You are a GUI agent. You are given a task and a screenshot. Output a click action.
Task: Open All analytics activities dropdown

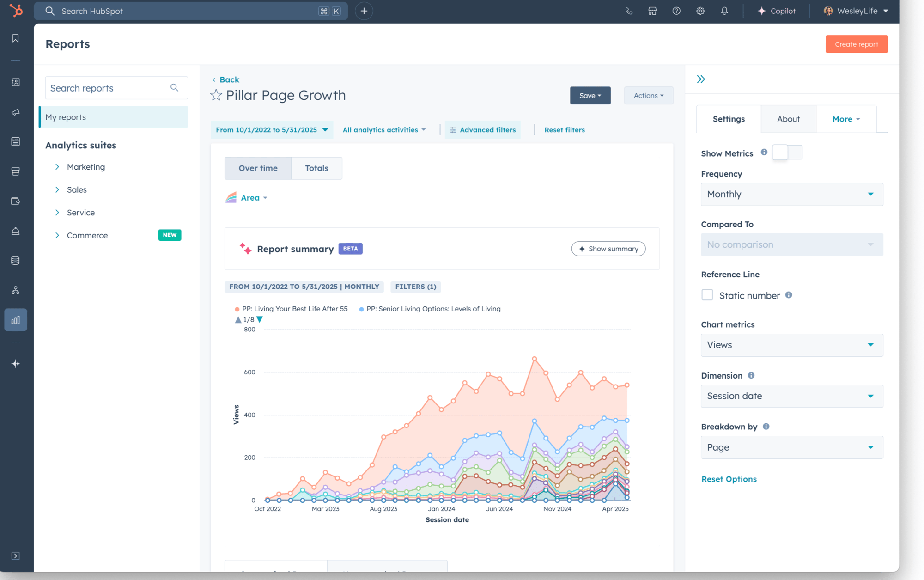(x=384, y=130)
